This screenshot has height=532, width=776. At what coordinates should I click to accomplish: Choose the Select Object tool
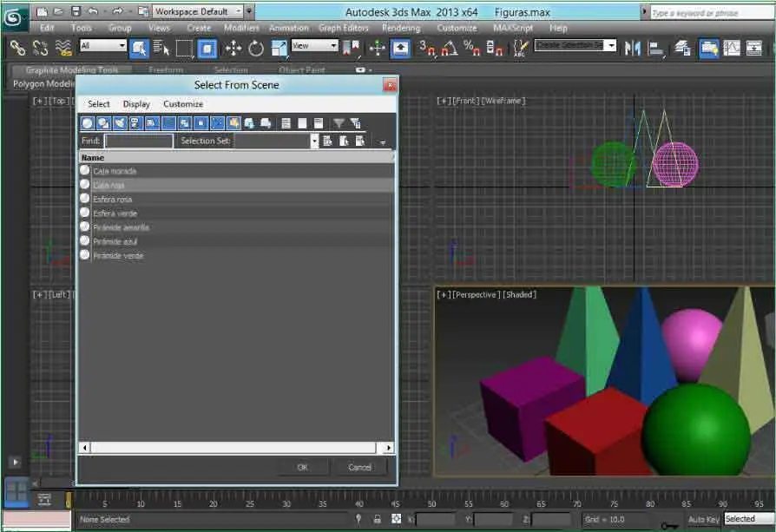(139, 49)
